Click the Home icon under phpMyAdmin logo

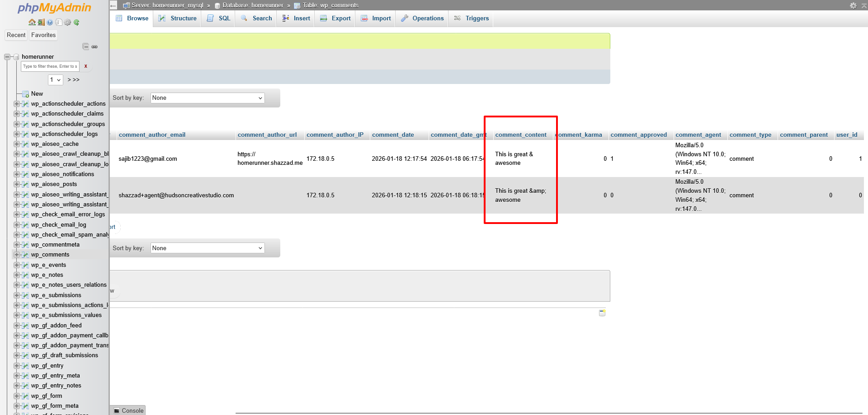tap(32, 23)
